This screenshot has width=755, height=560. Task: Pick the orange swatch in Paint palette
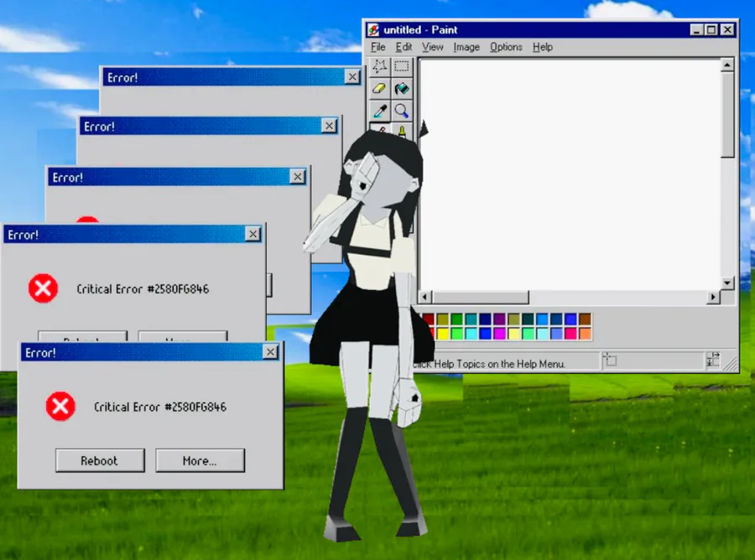[x=585, y=334]
